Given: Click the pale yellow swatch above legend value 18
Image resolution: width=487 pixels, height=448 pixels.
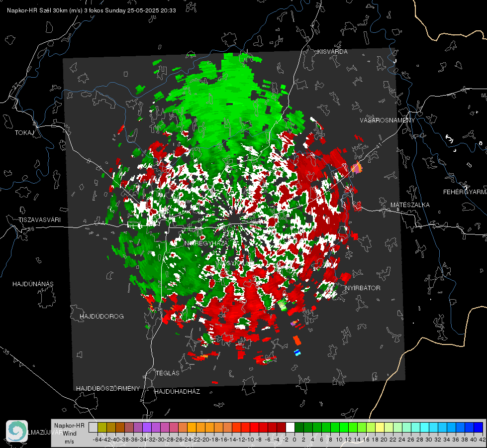Looking at the screenshot, I should [x=380, y=428].
